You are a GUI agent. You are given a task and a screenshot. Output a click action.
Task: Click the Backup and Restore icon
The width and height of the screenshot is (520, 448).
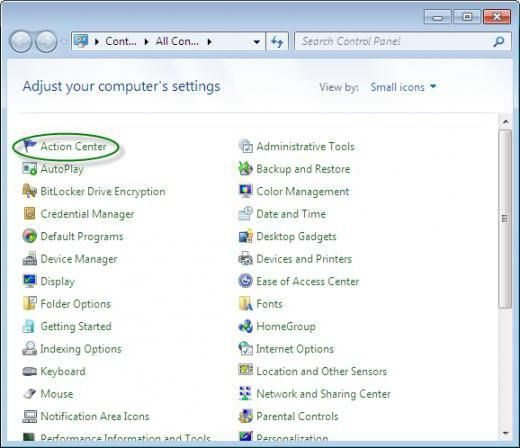tap(246, 169)
